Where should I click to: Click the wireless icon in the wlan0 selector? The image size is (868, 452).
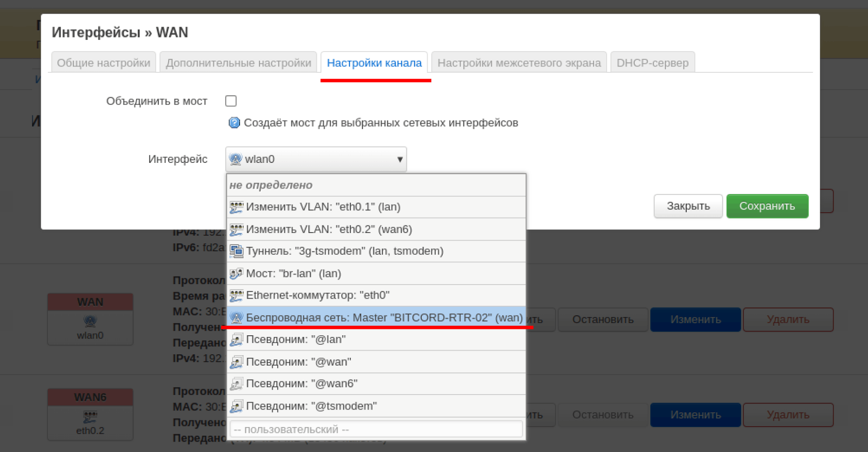(x=236, y=159)
